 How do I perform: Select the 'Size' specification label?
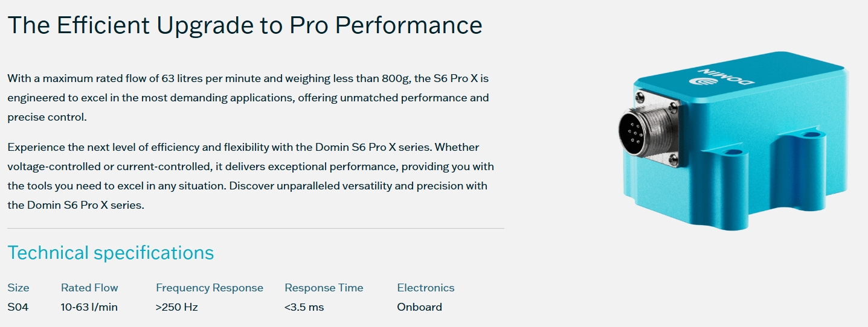(18, 288)
